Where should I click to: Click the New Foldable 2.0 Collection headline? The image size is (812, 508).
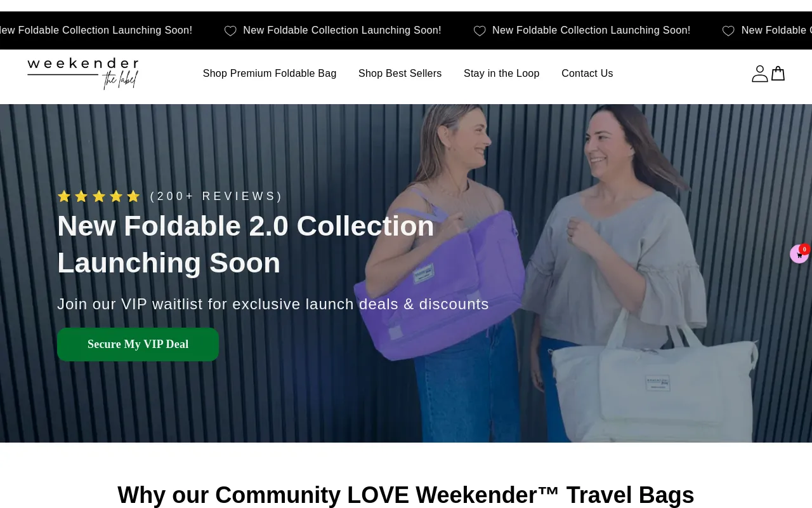point(246,244)
